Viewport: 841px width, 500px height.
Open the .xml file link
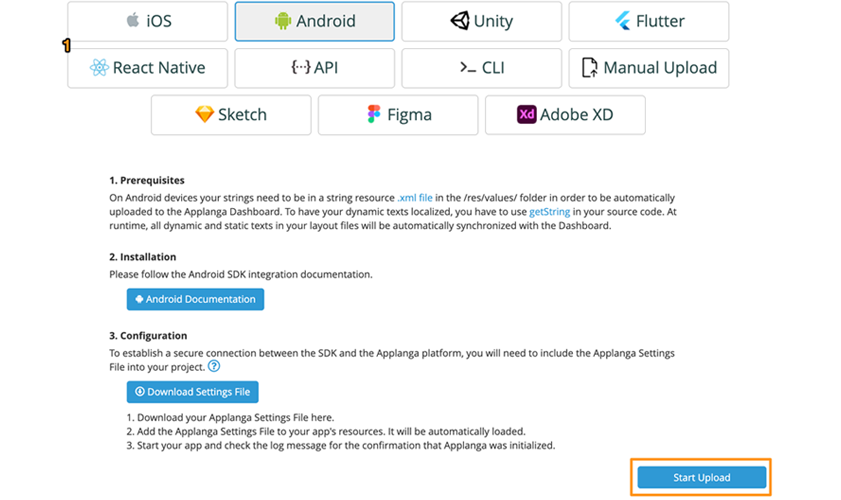(x=415, y=197)
